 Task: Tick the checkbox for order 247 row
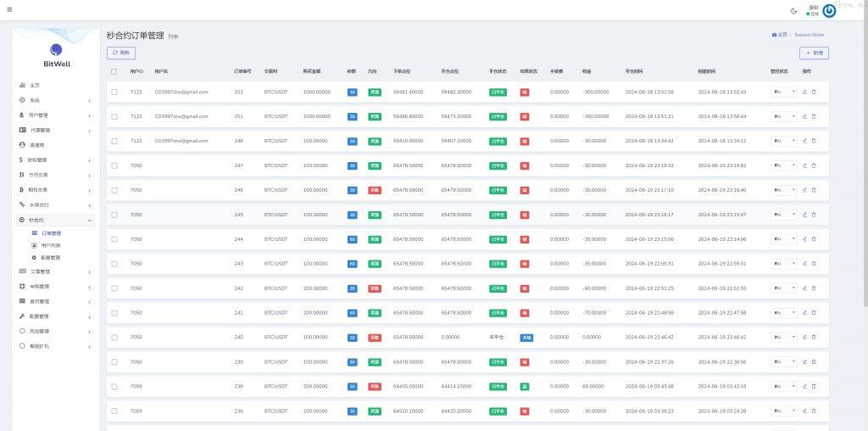click(114, 165)
